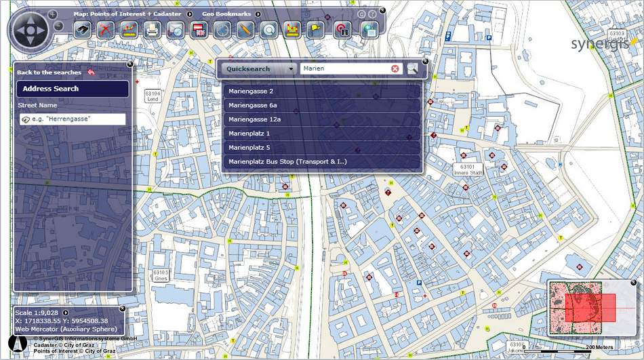Expand the Scale 1:9,028 selector arrow

click(65, 313)
